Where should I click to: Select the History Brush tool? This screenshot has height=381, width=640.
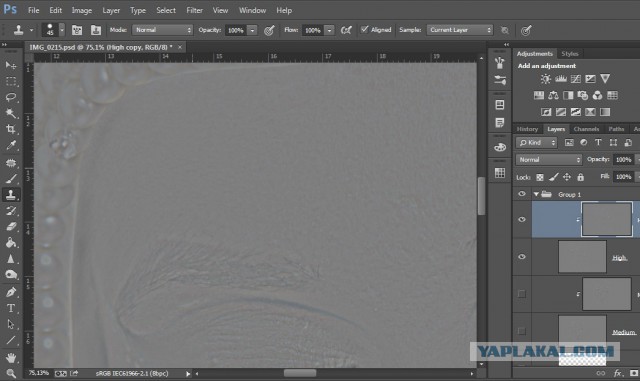click(x=11, y=211)
